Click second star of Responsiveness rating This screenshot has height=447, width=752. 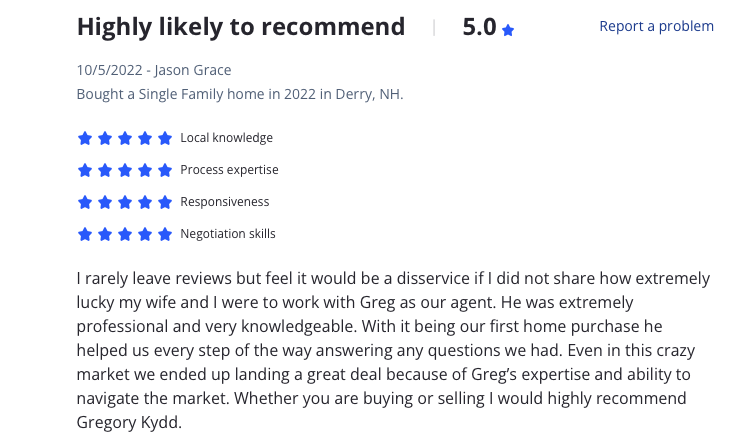(x=105, y=202)
